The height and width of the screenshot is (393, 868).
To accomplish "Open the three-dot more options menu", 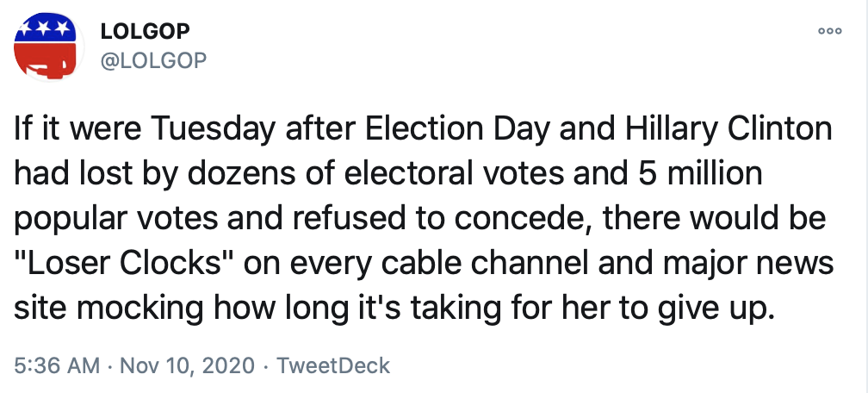I will point(829,31).
